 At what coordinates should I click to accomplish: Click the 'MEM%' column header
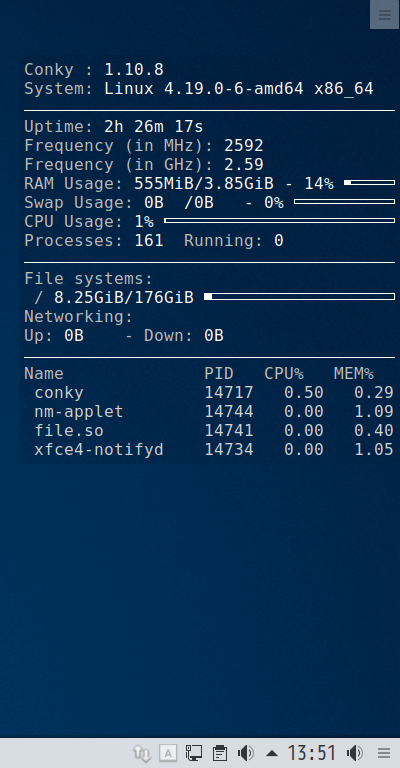pos(354,374)
